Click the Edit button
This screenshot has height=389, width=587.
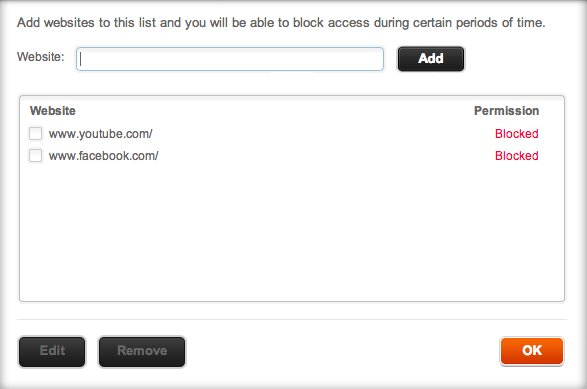[52, 352]
